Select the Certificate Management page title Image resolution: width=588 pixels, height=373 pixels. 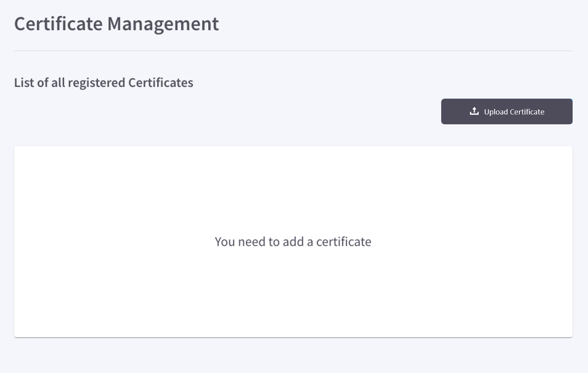point(116,24)
